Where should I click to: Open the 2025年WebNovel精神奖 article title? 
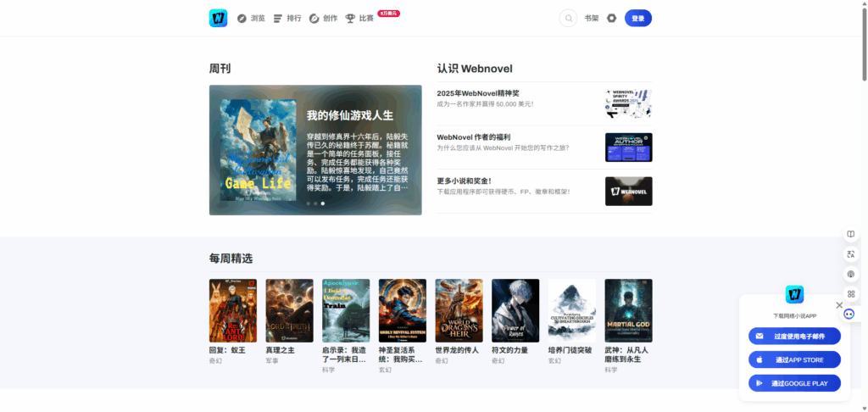coord(478,93)
